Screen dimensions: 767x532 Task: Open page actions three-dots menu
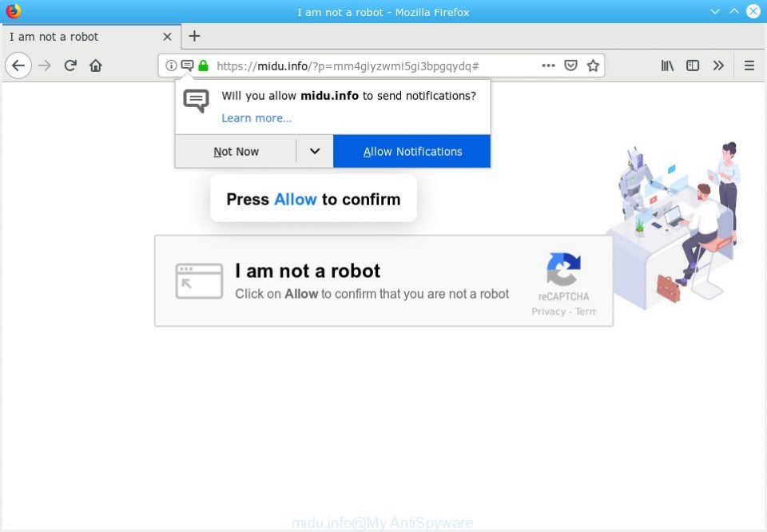pos(548,66)
